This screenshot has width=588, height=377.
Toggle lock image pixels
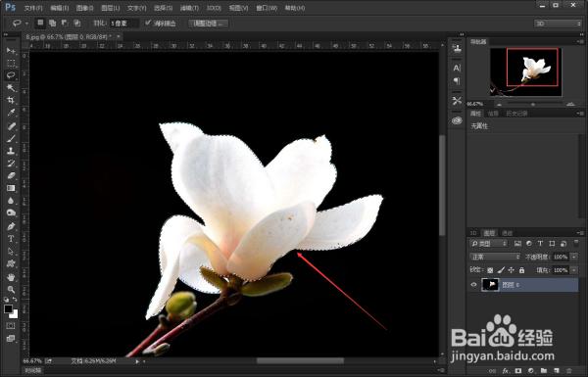click(501, 270)
